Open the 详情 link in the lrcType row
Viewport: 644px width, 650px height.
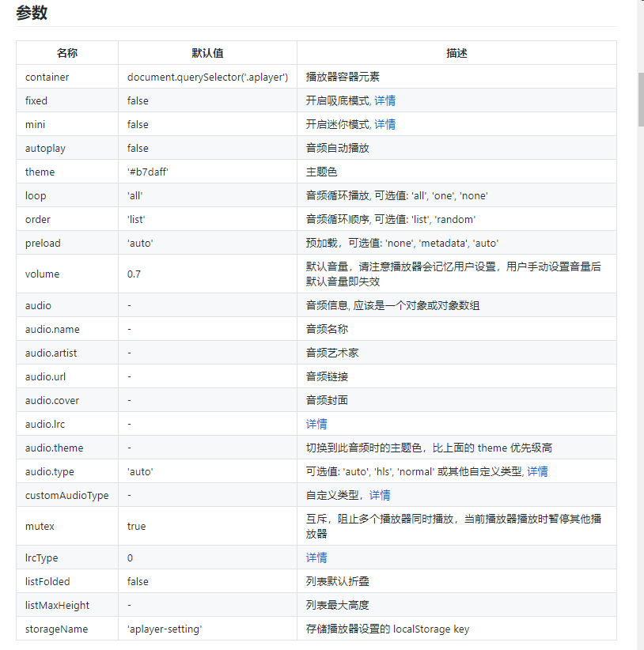(x=316, y=557)
